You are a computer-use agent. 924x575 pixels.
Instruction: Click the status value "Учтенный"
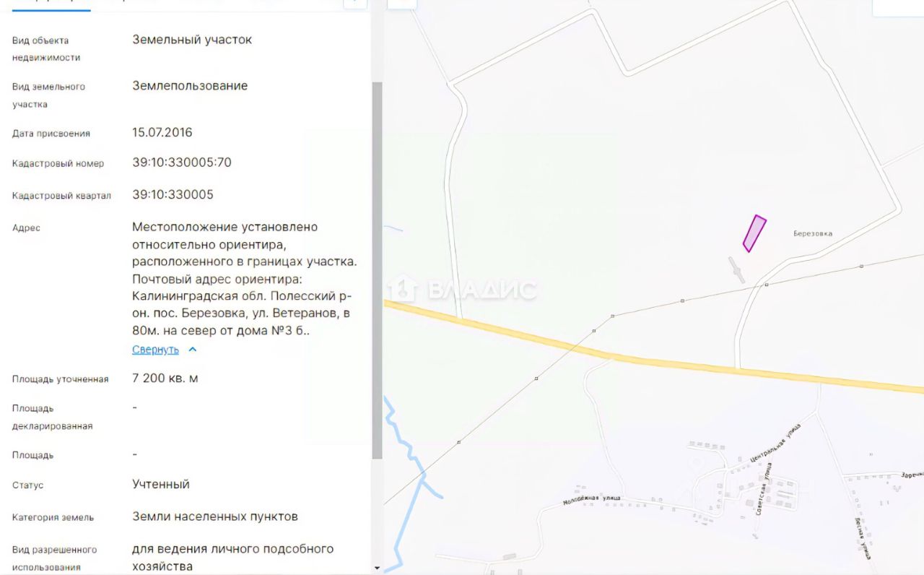(x=161, y=484)
